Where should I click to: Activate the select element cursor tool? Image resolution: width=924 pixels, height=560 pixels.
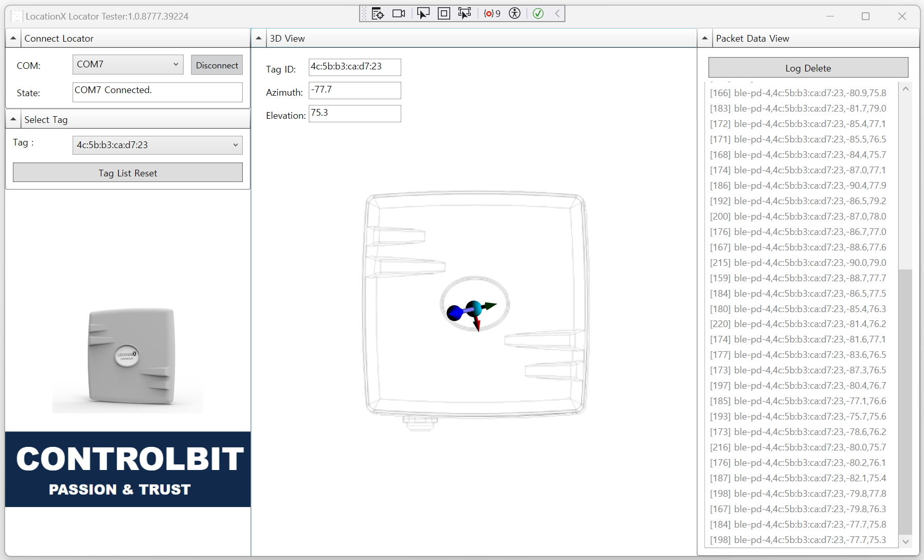point(423,14)
